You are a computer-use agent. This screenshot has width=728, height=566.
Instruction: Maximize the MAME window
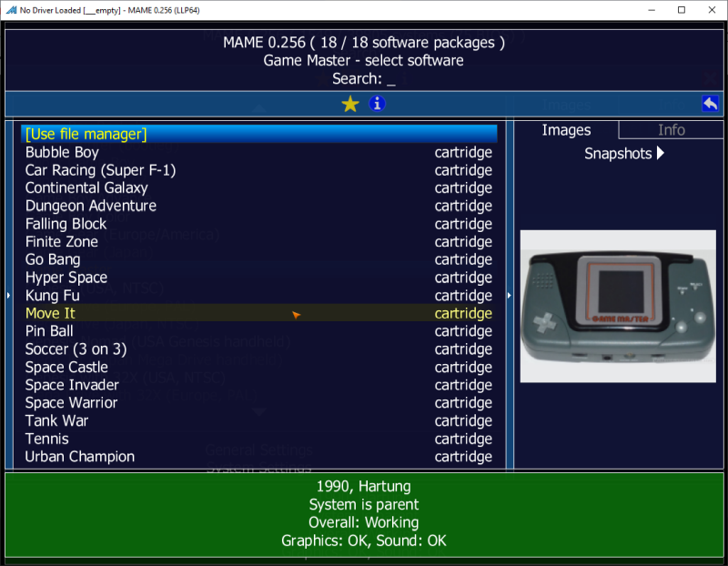681,10
